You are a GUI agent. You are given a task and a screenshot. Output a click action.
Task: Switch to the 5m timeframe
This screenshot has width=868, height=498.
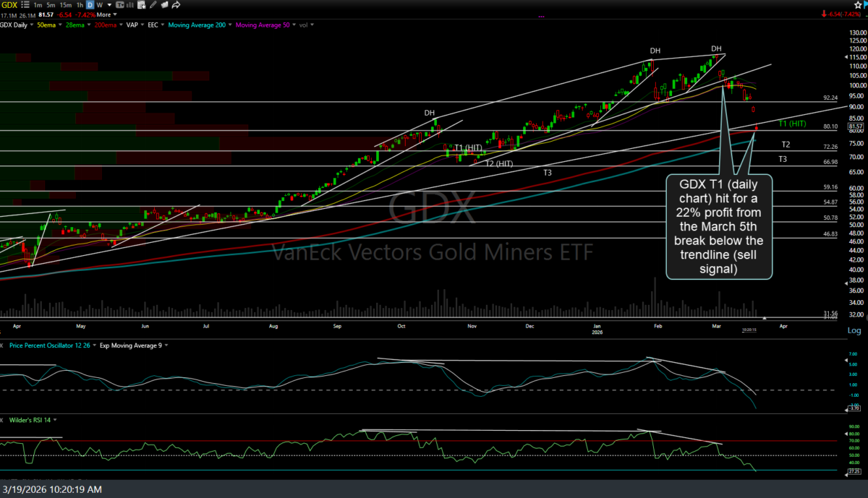point(51,5)
